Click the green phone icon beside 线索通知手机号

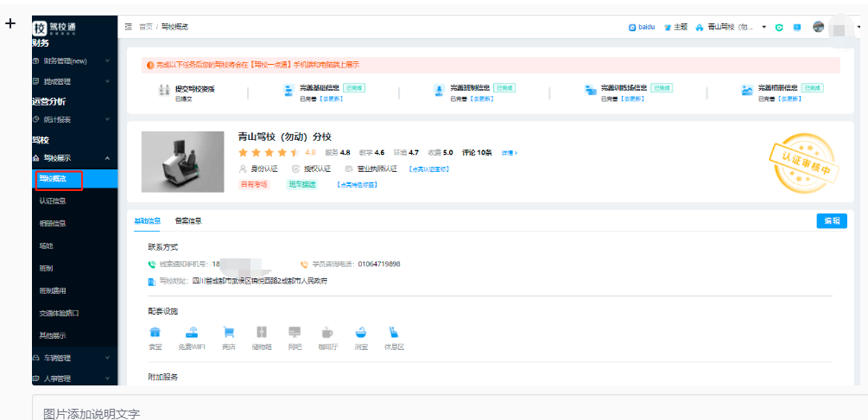tap(152, 264)
